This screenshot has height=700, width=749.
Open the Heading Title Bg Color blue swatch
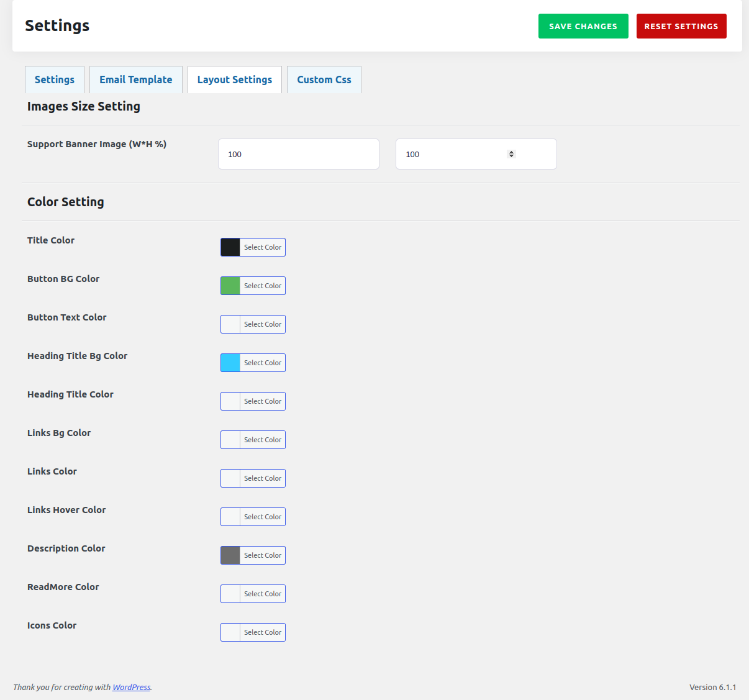click(230, 363)
